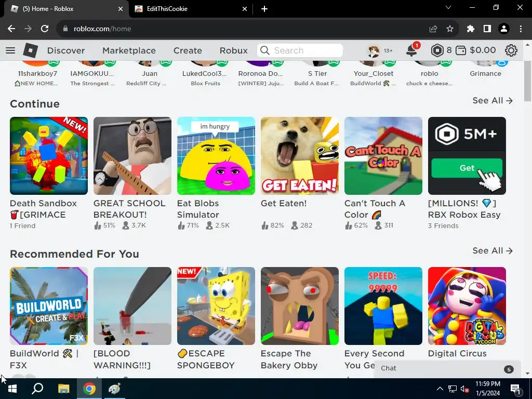Open the settings gear icon
The width and height of the screenshot is (532, 399).
point(511,50)
